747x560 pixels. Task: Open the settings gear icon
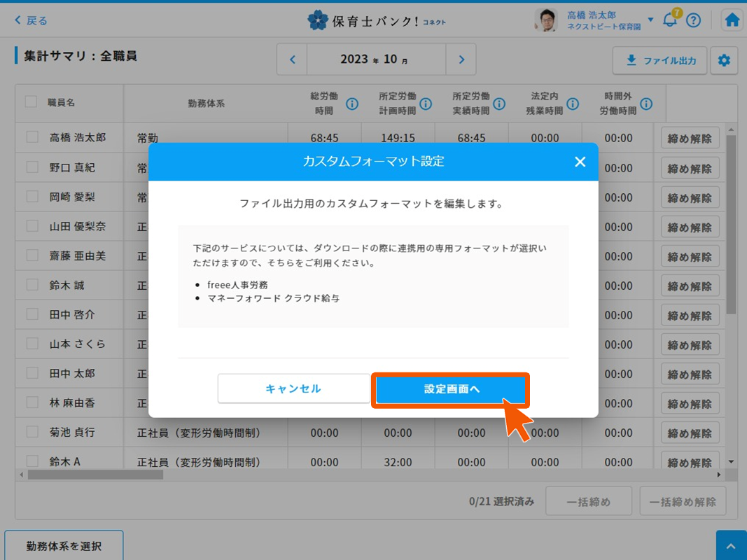click(x=724, y=61)
